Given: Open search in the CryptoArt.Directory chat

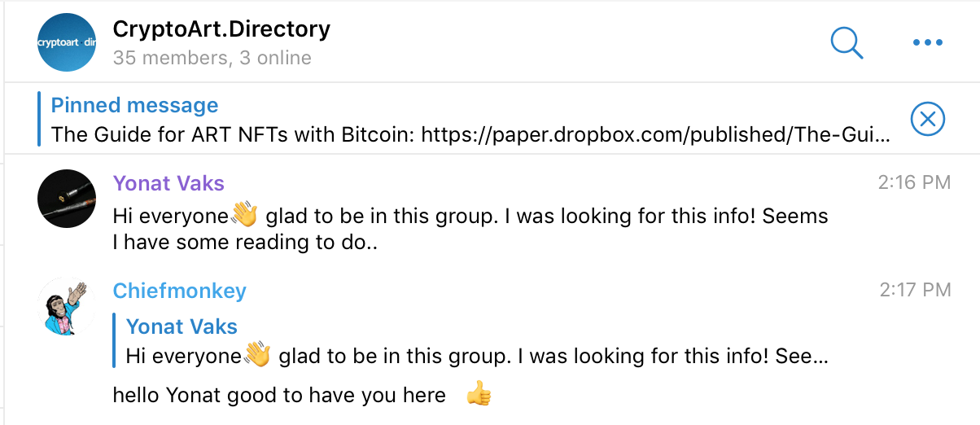Looking at the screenshot, I should (x=847, y=42).
